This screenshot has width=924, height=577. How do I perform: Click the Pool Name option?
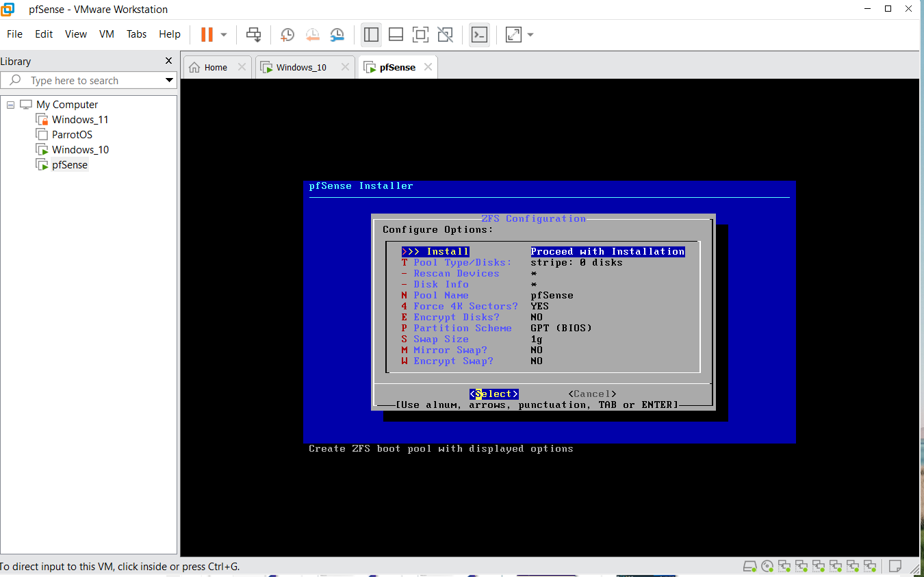pos(435,295)
